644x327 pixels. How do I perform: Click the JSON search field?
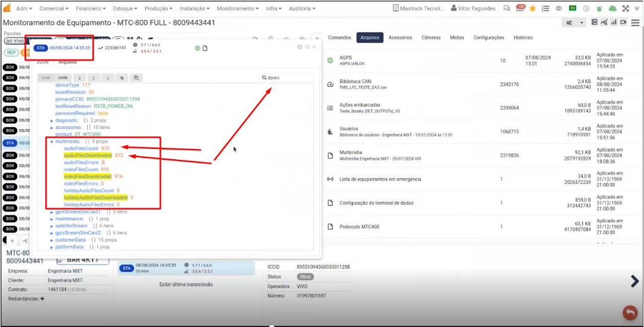(288, 78)
